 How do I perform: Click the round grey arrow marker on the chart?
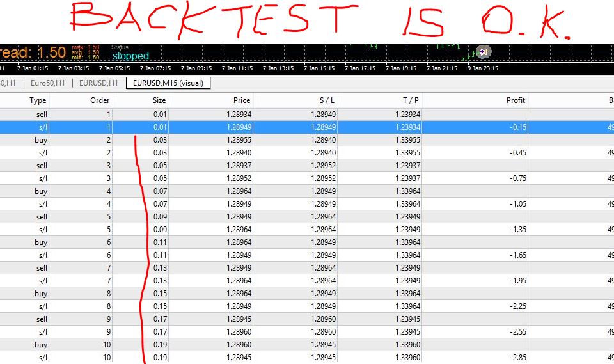click(484, 52)
